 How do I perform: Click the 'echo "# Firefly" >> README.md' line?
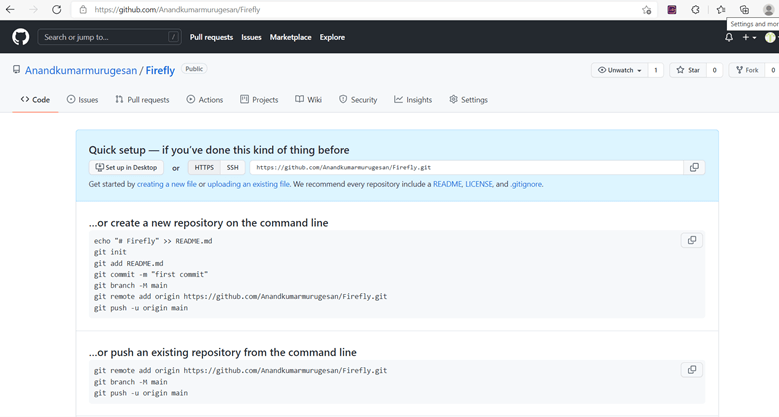point(153,241)
